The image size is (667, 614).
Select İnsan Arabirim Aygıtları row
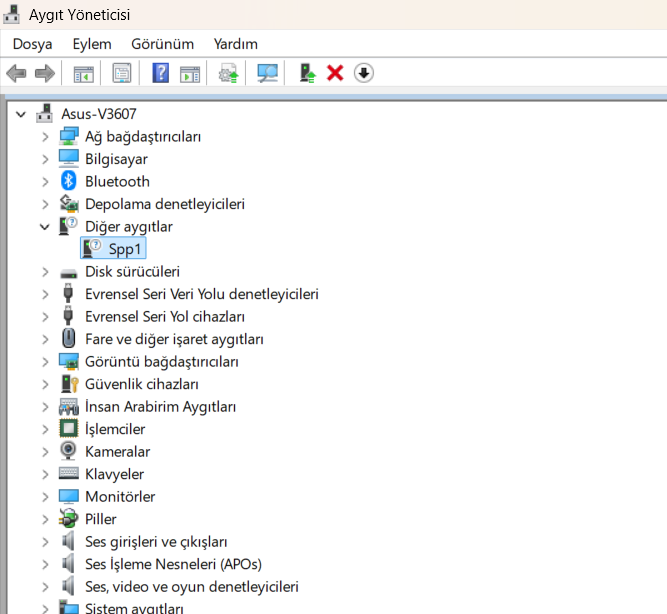tap(160, 407)
